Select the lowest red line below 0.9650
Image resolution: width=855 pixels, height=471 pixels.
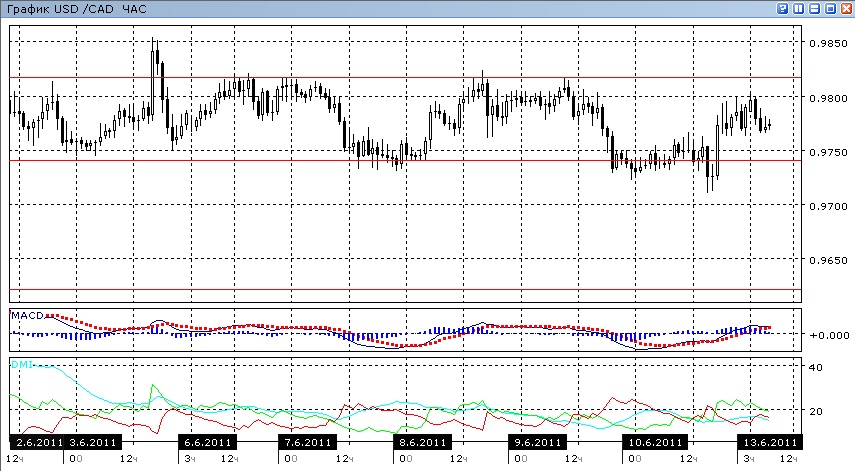point(405,289)
